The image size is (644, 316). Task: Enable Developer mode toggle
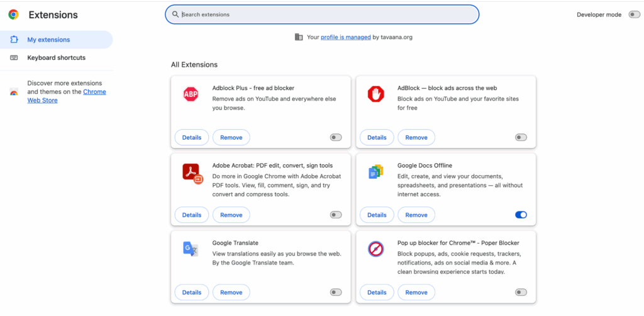pos(634,14)
